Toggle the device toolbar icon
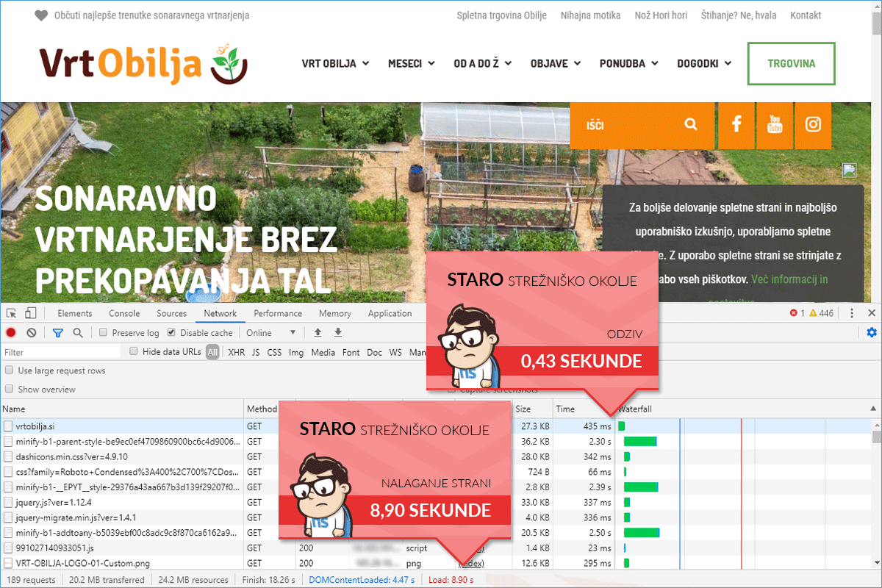 (x=30, y=314)
